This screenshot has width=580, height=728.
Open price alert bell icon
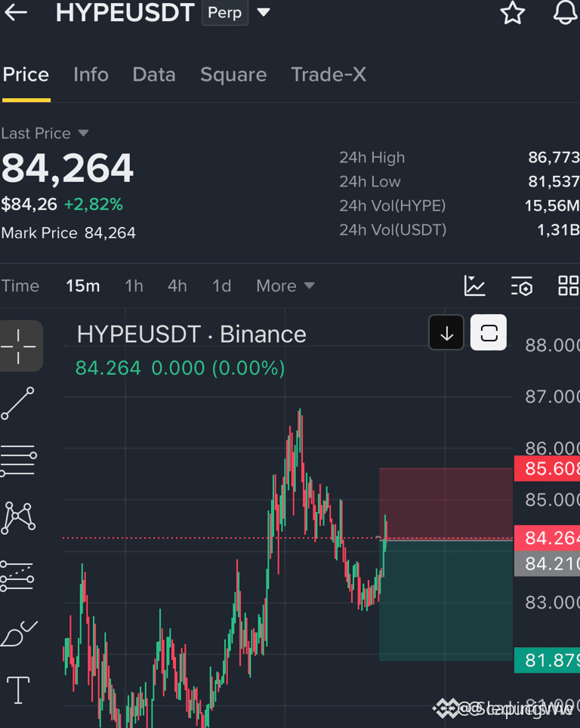coord(566,12)
